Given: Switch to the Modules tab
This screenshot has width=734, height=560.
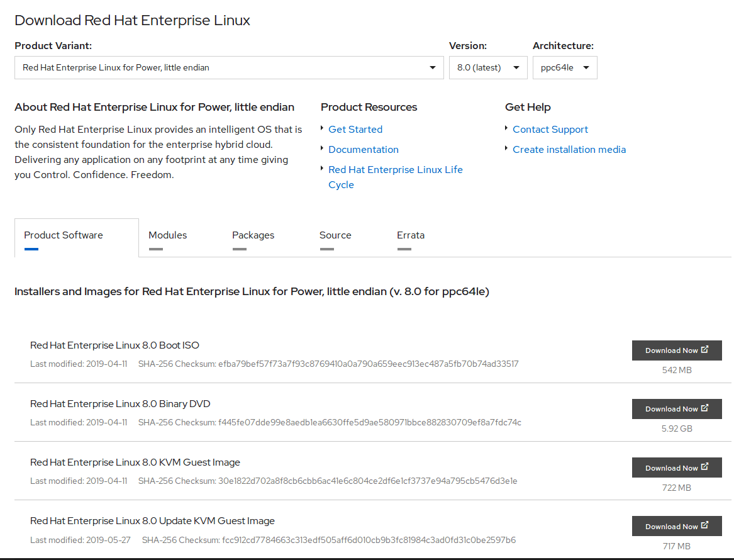Looking at the screenshot, I should (167, 235).
